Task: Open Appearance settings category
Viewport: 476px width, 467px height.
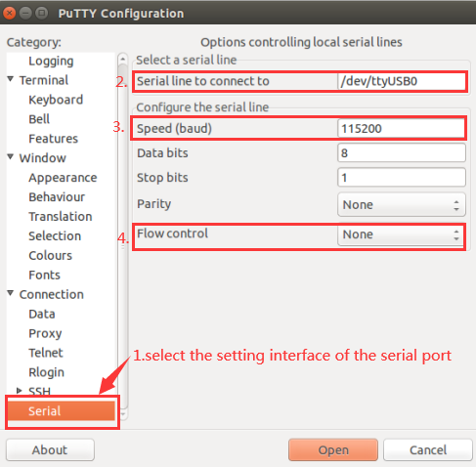Action: [63, 178]
